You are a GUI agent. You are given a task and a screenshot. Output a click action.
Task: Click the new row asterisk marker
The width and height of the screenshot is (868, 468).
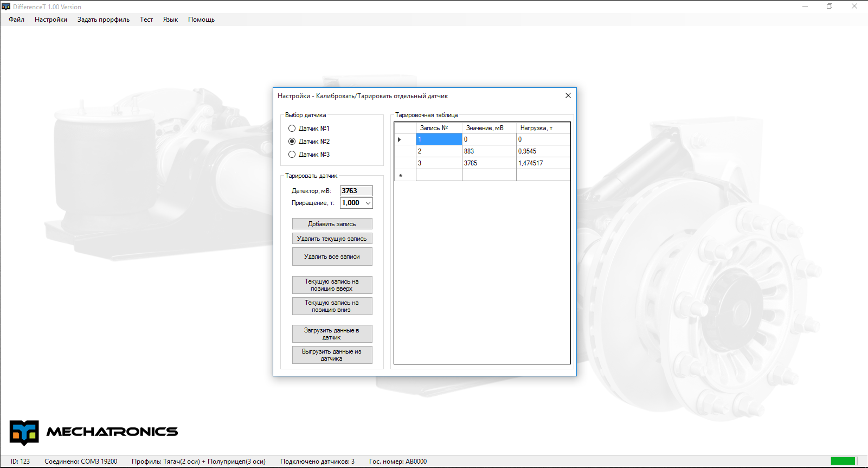[x=401, y=175]
